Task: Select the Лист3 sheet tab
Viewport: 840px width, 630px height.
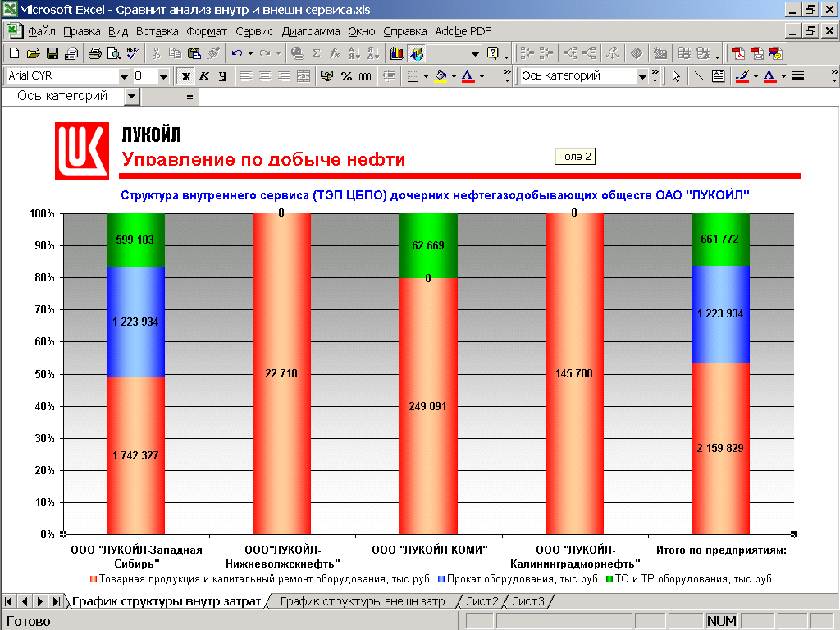Action: (x=527, y=601)
